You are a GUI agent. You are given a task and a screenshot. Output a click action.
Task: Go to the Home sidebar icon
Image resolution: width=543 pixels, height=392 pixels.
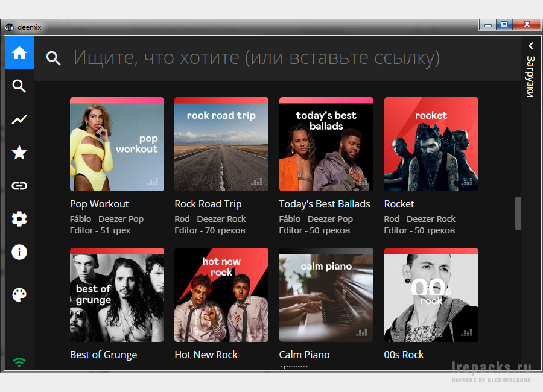[x=19, y=53]
